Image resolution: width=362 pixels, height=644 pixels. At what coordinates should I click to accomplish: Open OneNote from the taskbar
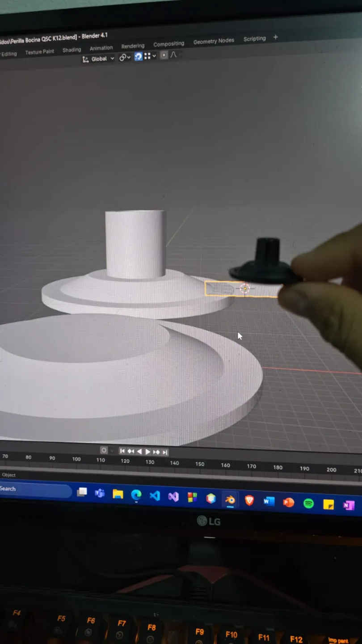click(x=349, y=505)
